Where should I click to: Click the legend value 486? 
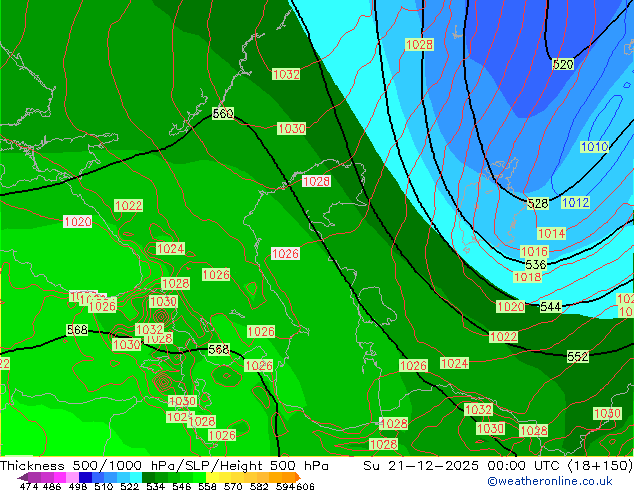52,486
